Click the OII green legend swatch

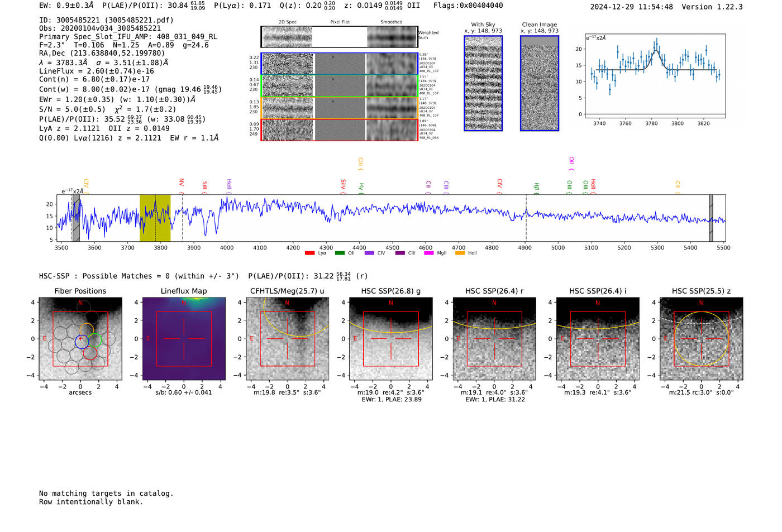(340, 253)
